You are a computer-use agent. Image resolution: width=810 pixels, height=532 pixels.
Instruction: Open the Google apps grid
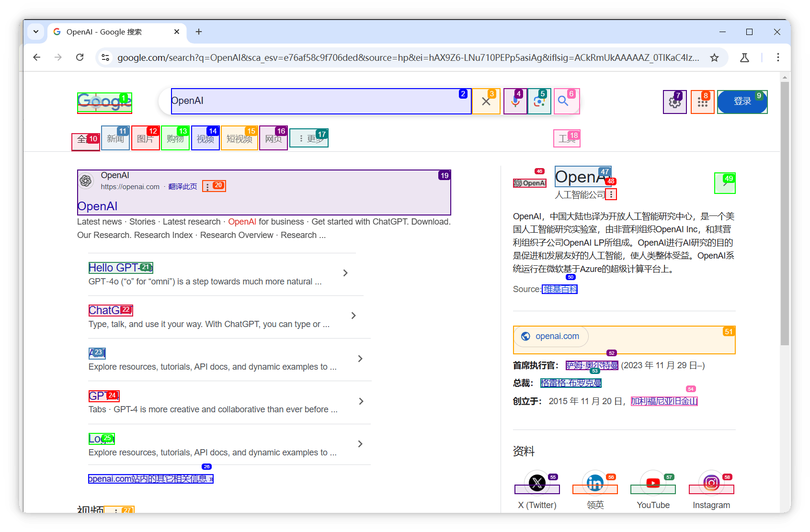coord(703,102)
